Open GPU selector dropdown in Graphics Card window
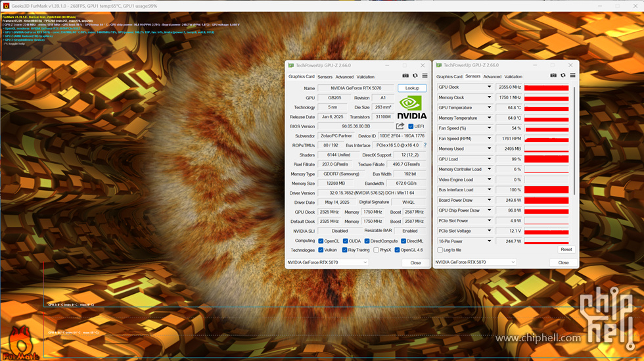This screenshot has width=644, height=361. tap(327, 262)
